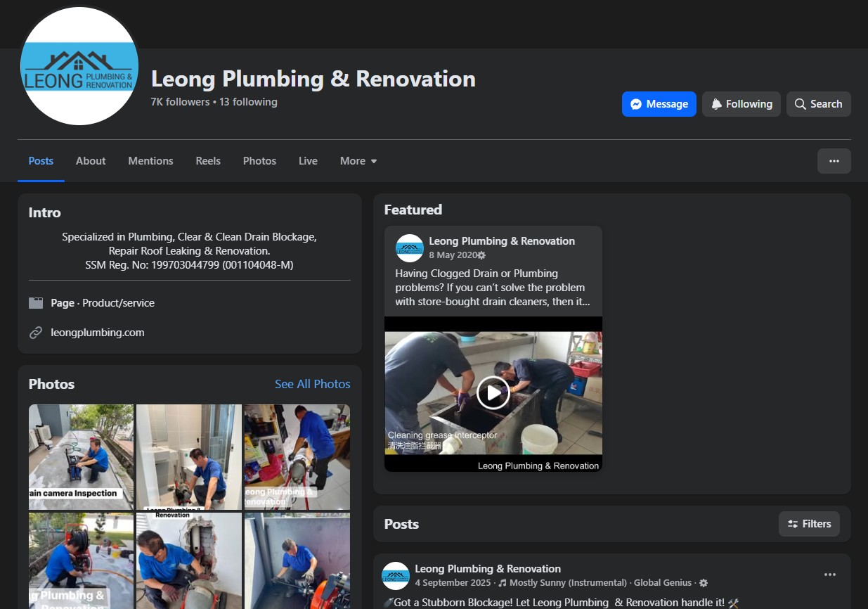Viewport: 868px width, 609px height.
Task: Open the More chevron arrow
Action: pyautogui.click(x=373, y=162)
